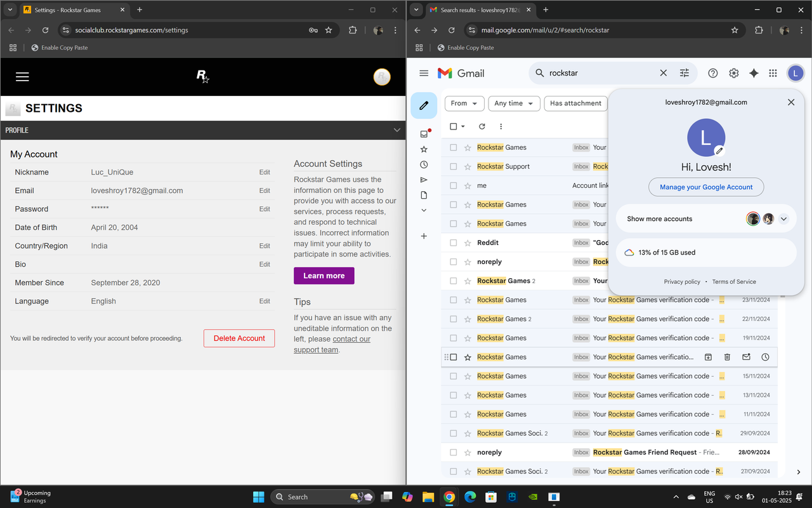812x508 pixels.
Task: Mark hovered Rockstar email as unread
Action: click(x=747, y=357)
